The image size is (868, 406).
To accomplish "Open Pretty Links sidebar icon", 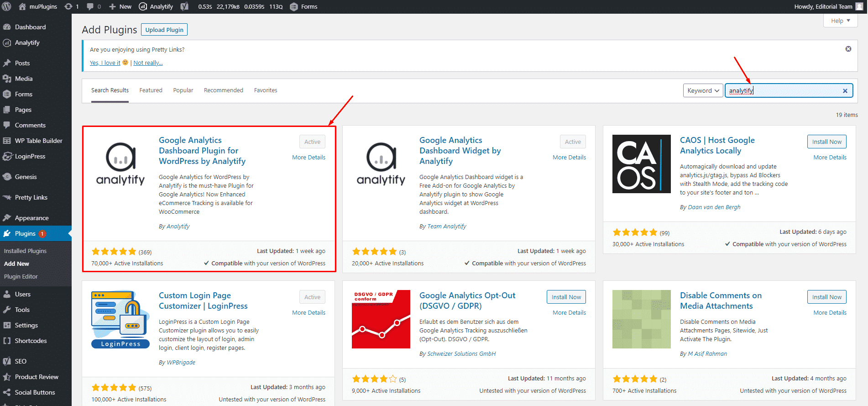I will 7,197.
